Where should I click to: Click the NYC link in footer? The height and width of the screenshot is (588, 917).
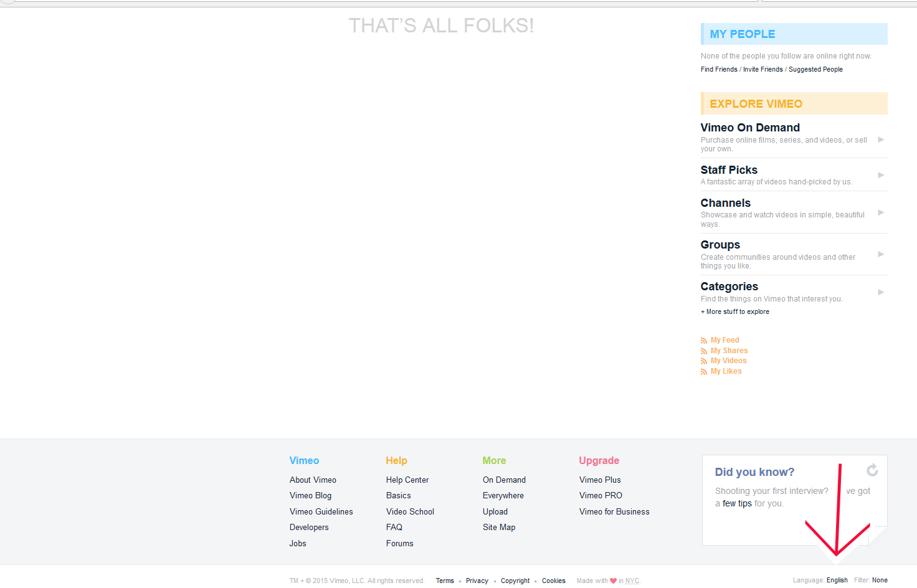coord(632,581)
